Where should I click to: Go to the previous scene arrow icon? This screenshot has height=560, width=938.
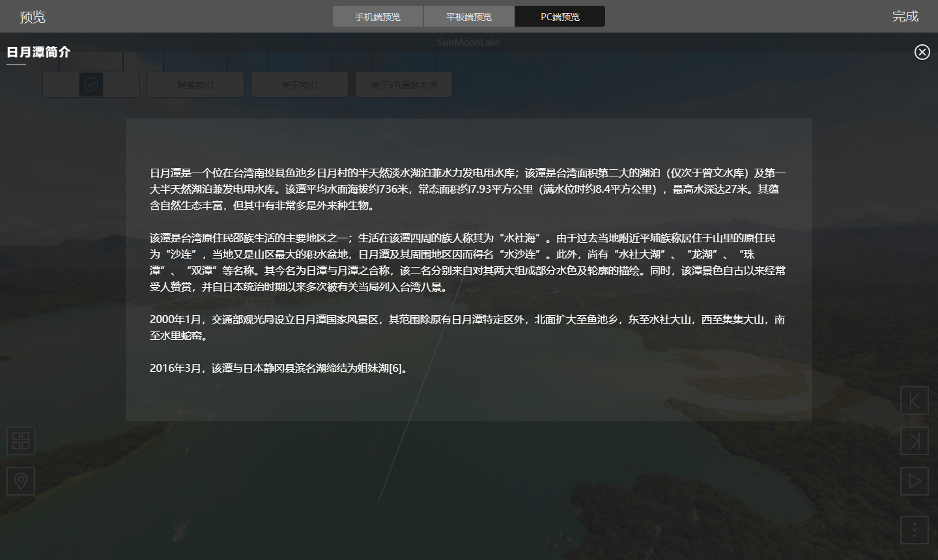pyautogui.click(x=915, y=400)
